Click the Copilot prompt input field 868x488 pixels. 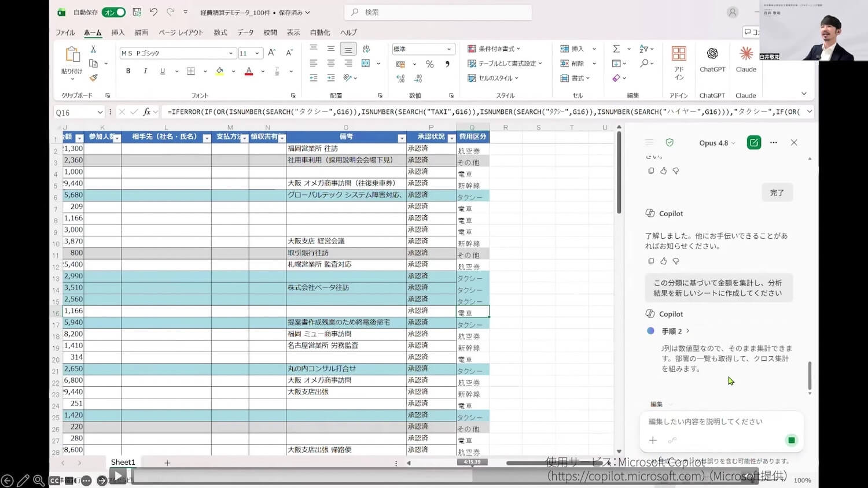coord(721,422)
